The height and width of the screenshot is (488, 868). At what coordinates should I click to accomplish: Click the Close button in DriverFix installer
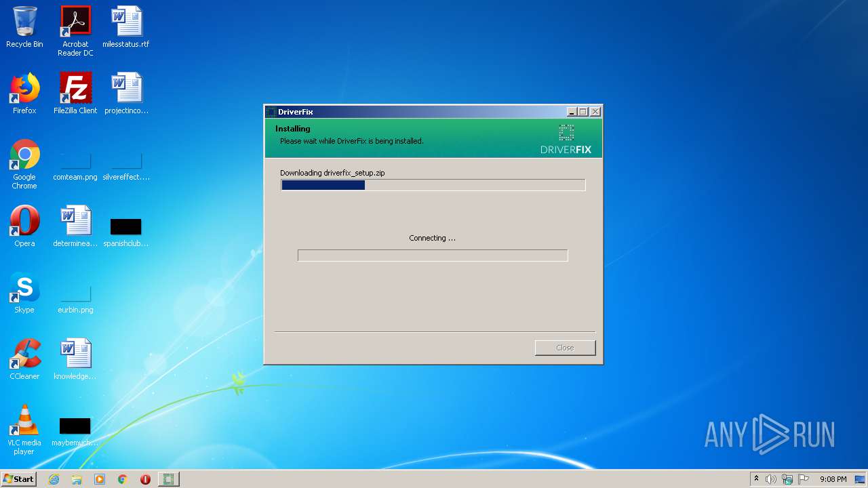point(565,348)
